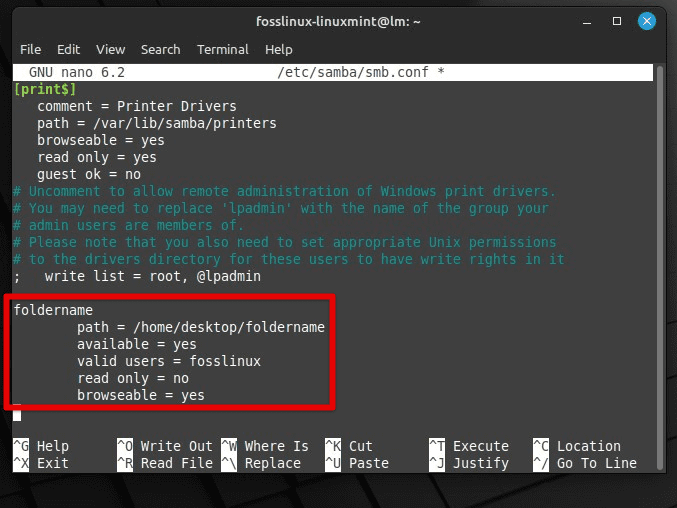Click the ^K Cut shortcut
The image size is (677, 508).
349,446
